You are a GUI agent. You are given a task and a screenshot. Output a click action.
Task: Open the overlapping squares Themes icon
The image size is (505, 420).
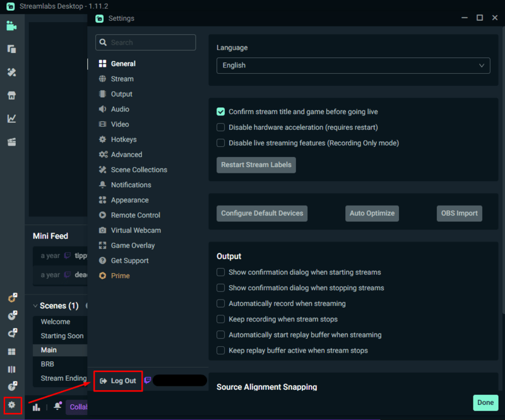11,49
